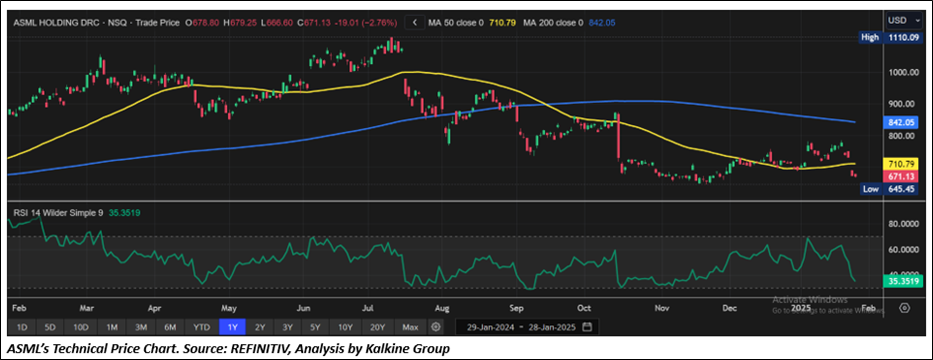
Task: Open chart settings gear at axis corner
Action: point(904,308)
